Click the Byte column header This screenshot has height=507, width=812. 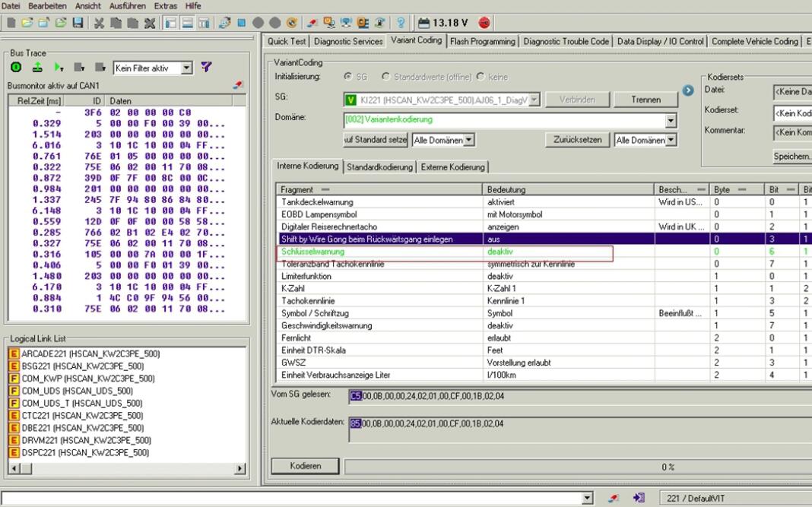tap(737, 189)
